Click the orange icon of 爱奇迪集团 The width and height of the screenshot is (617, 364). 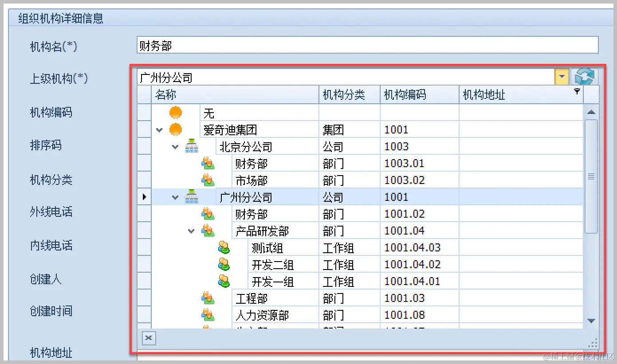pyautogui.click(x=176, y=129)
